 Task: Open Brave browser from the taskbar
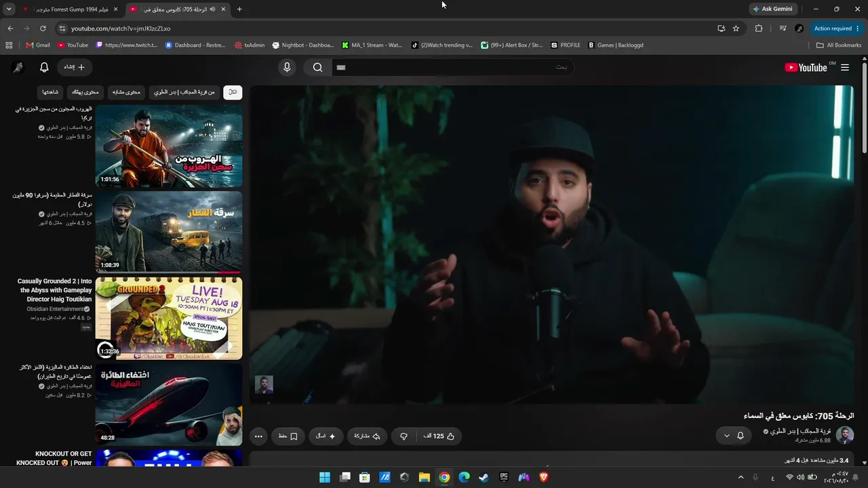click(x=544, y=477)
